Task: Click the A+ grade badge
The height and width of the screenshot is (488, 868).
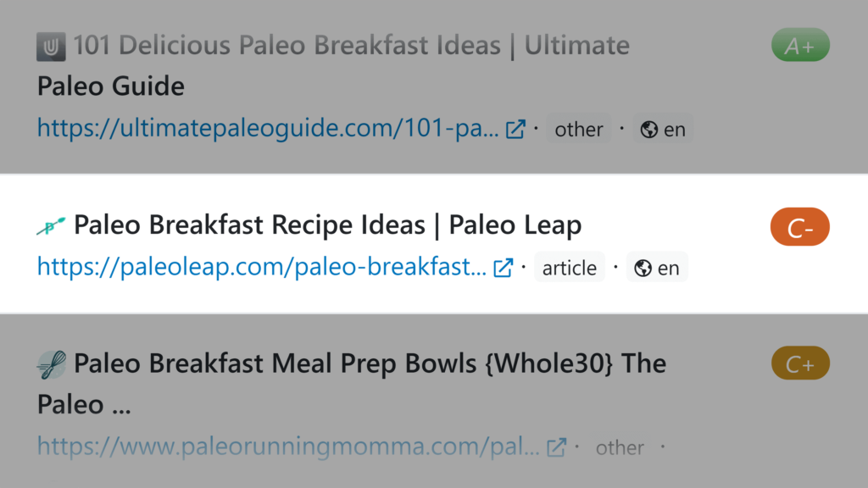Action: click(x=799, y=46)
